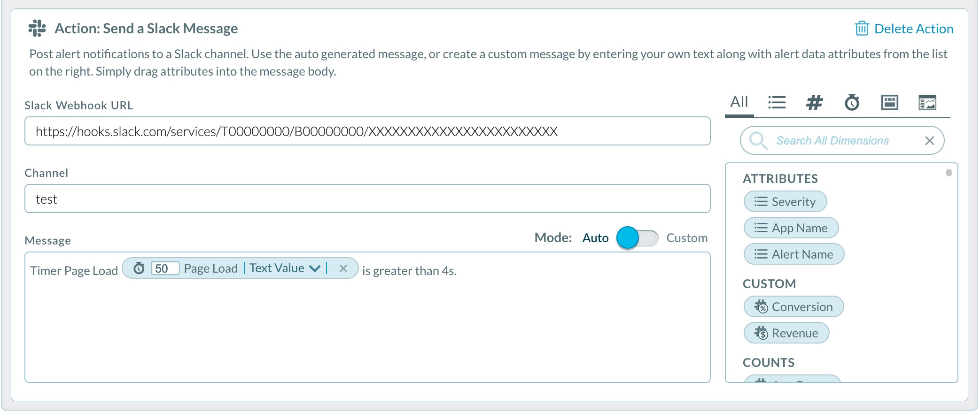Click the ATTRIBUTES section heading
This screenshot has width=980, height=412.
[x=780, y=179]
